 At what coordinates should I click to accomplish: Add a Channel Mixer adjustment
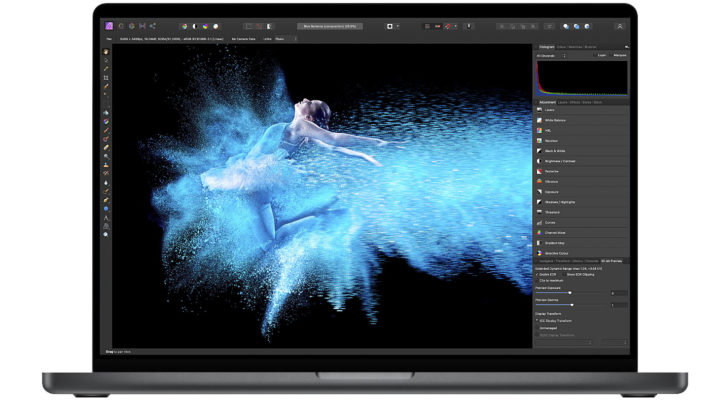tap(582, 232)
